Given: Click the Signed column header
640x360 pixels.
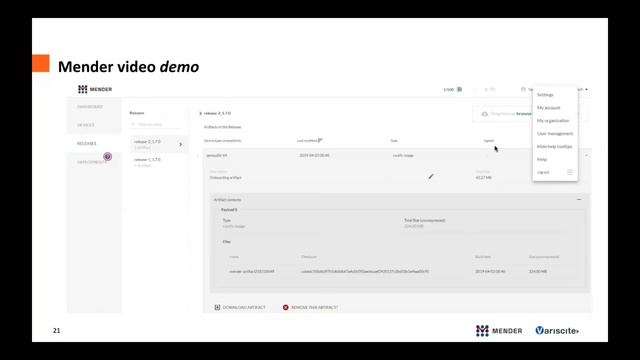Looking at the screenshot, I should pyautogui.click(x=489, y=140).
